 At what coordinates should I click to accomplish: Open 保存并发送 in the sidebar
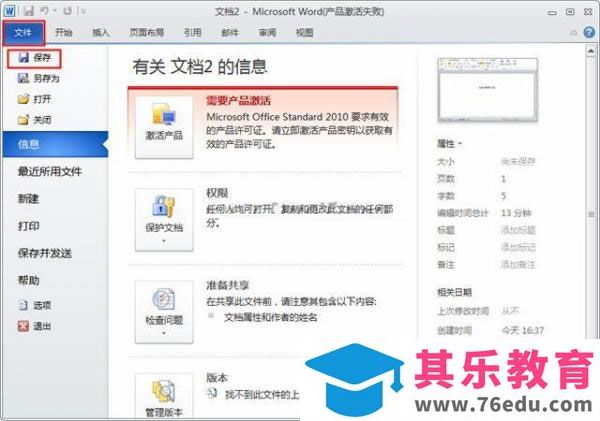45,253
